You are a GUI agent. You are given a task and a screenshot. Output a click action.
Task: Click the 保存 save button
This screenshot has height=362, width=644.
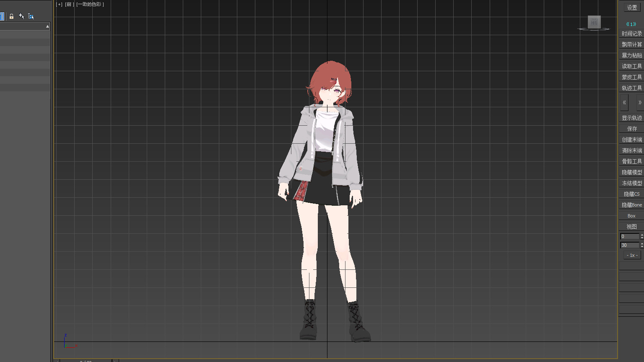click(x=631, y=129)
